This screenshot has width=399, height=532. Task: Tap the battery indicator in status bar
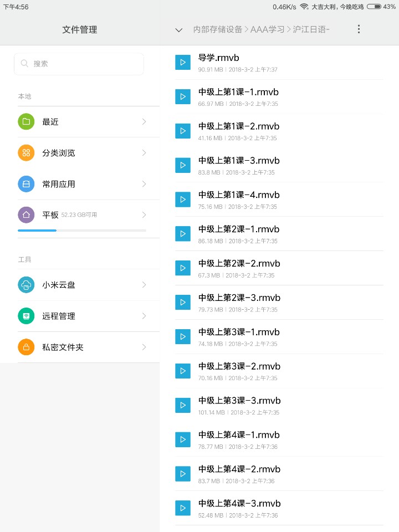point(374,7)
